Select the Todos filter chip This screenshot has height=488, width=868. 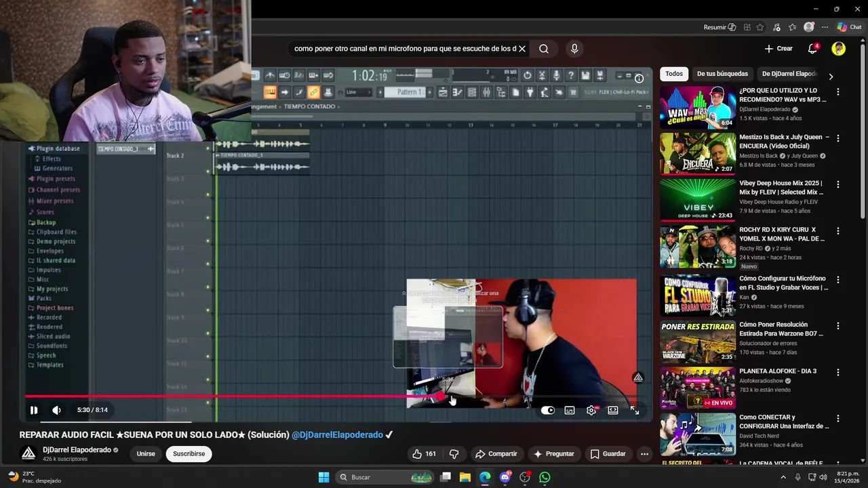click(674, 74)
